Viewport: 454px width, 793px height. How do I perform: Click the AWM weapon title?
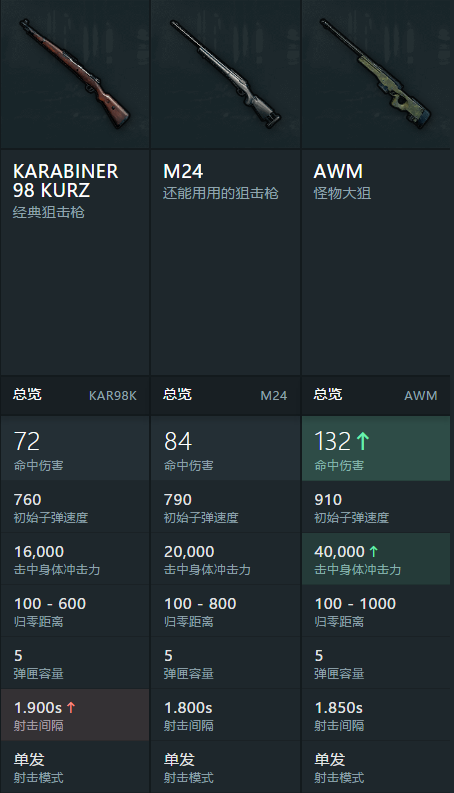pos(338,171)
